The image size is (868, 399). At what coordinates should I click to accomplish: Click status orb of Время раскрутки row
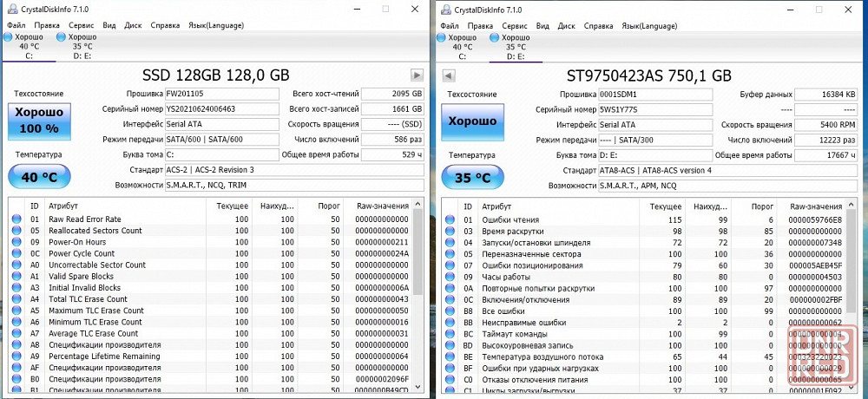450,232
